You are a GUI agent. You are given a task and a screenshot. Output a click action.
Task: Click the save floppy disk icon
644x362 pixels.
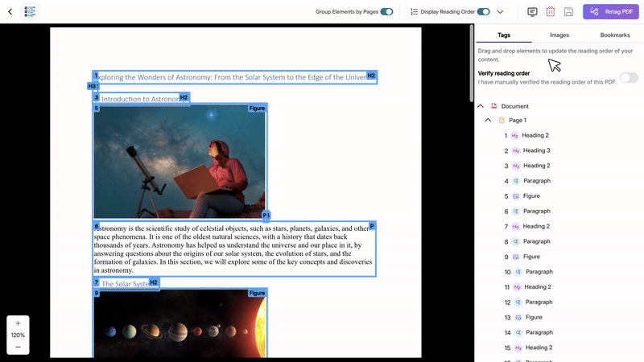point(568,12)
